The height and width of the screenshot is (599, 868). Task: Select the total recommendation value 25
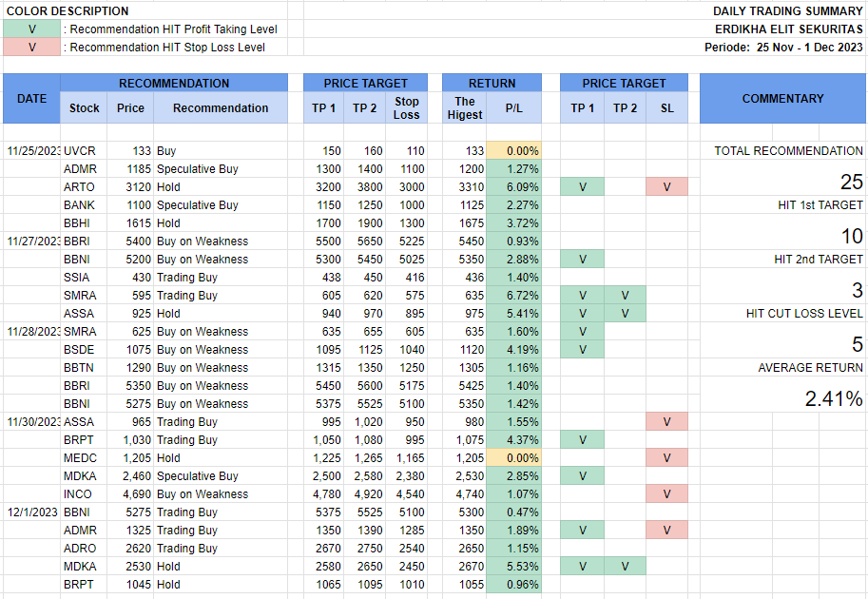(x=851, y=183)
